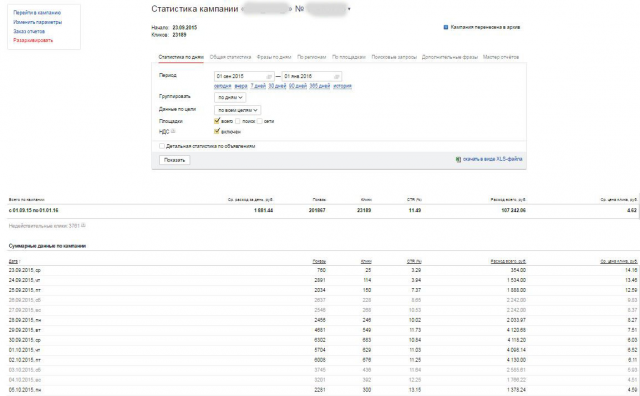640x396 pixels.
Task: Open campaign selector arrow beside campaign number
Action: pos(349,9)
